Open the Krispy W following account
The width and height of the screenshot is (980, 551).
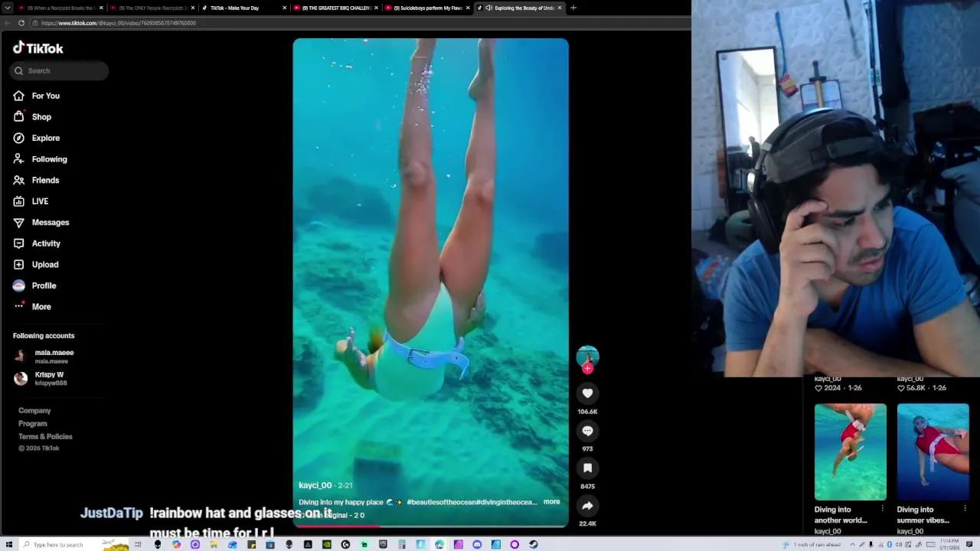41,379
